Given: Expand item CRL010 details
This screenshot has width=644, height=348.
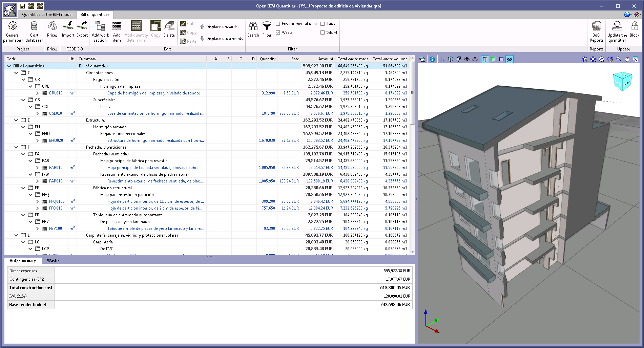Looking at the screenshot, I should pyautogui.click(x=37, y=93).
